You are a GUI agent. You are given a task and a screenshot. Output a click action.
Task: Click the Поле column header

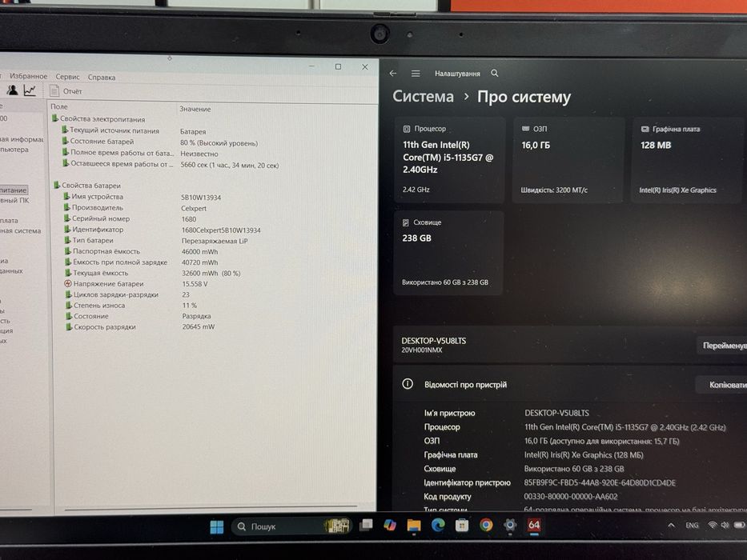pyautogui.click(x=59, y=106)
